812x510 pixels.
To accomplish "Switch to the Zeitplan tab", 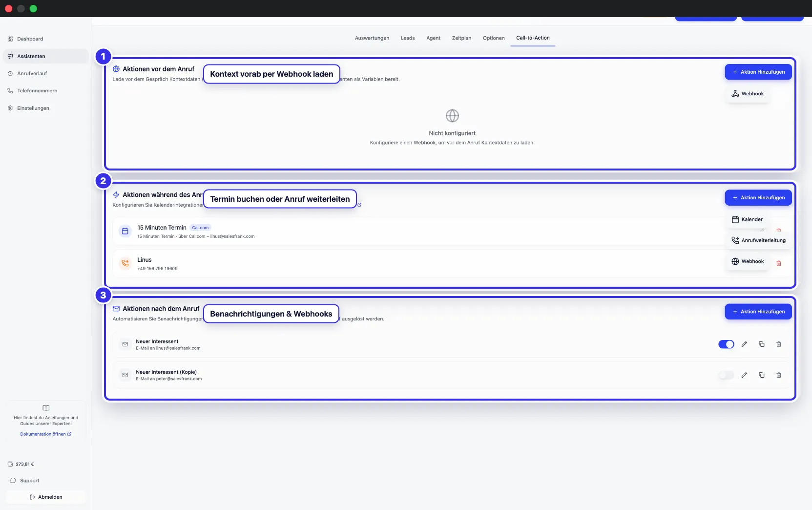I will pyautogui.click(x=461, y=38).
